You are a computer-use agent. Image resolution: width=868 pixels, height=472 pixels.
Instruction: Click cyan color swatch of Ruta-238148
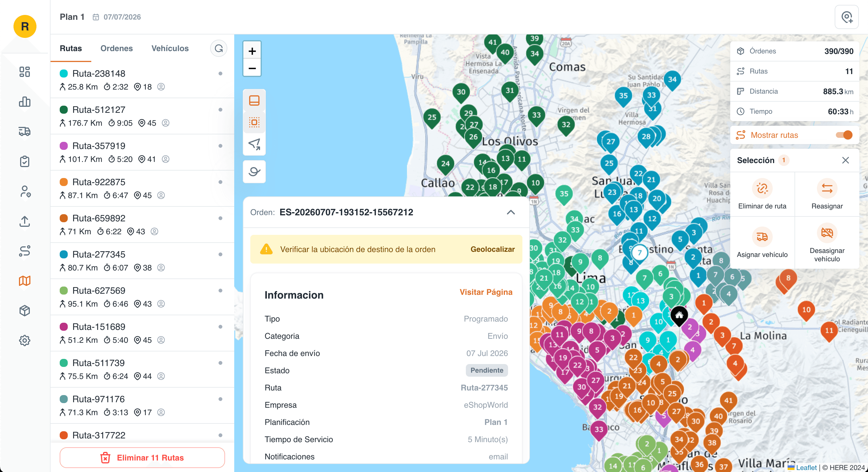pos(64,73)
